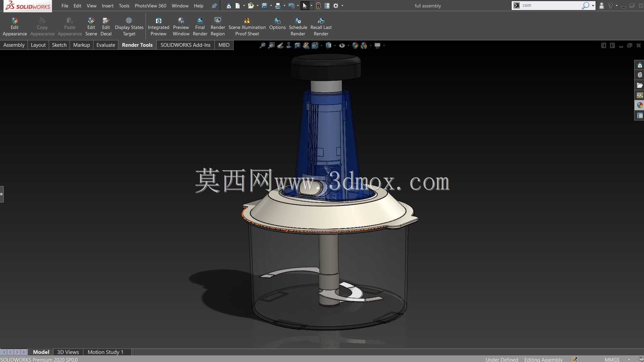This screenshot has height=362, width=644.
Task: Activate the Select arrow tool
Action: tap(305, 6)
